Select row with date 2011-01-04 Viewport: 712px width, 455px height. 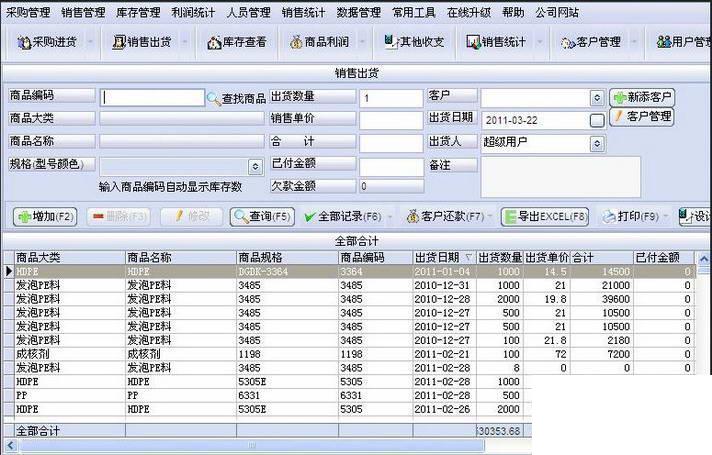coord(349,272)
